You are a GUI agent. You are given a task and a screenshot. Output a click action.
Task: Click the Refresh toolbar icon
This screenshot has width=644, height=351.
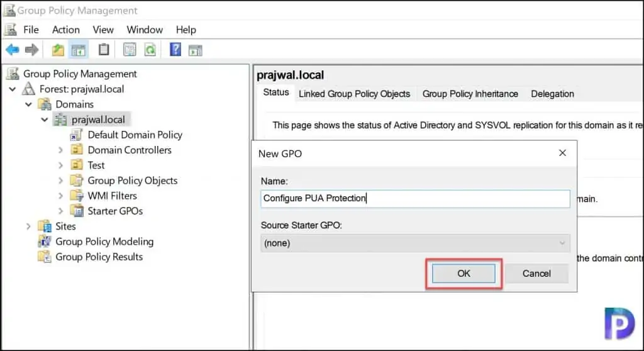(x=150, y=50)
